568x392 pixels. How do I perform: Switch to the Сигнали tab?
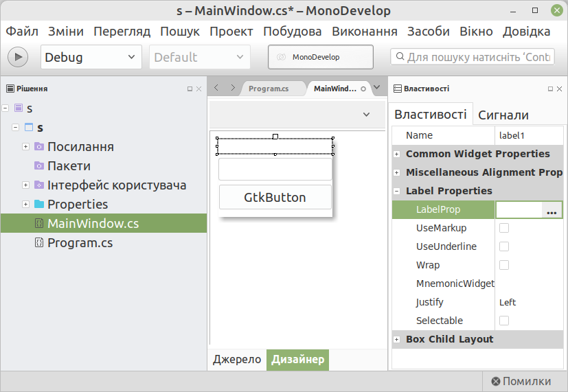(x=503, y=115)
